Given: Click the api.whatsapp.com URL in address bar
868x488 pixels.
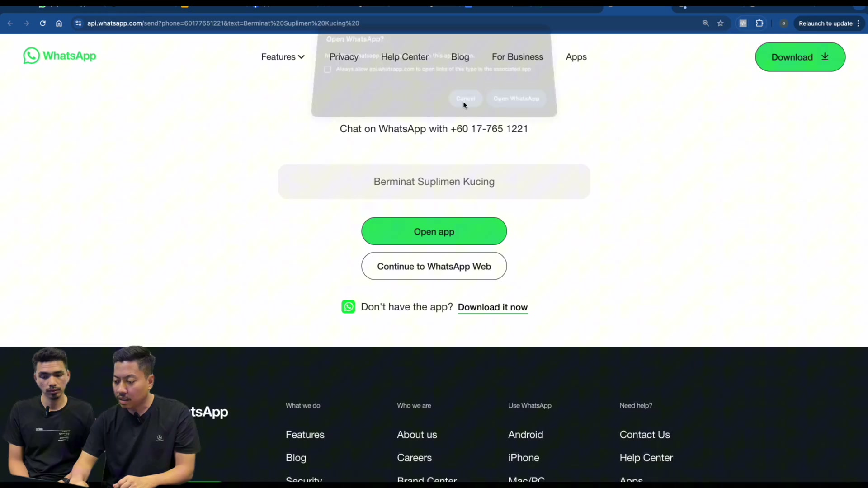Looking at the screenshot, I should click(223, 23).
